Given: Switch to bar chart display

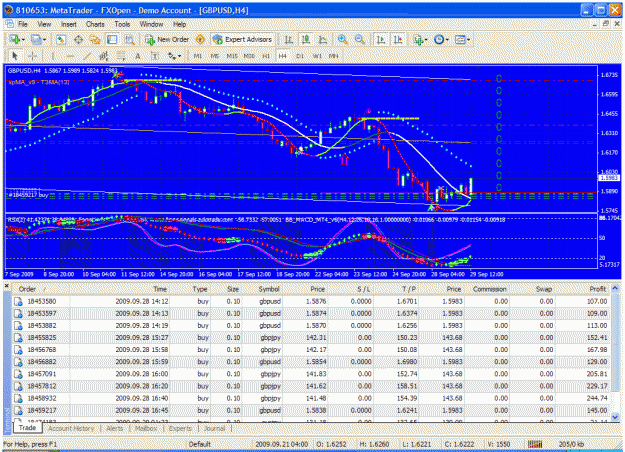Looking at the screenshot, I should pyautogui.click(x=288, y=39).
